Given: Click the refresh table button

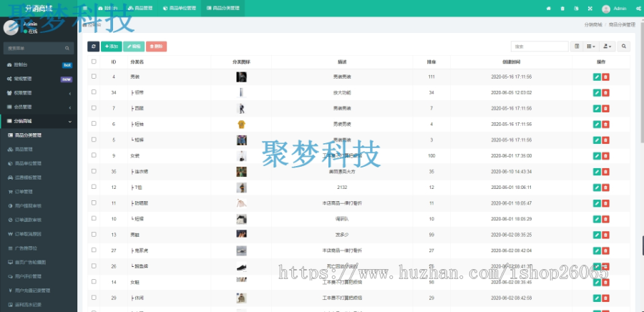Looking at the screenshot, I should (93, 47).
